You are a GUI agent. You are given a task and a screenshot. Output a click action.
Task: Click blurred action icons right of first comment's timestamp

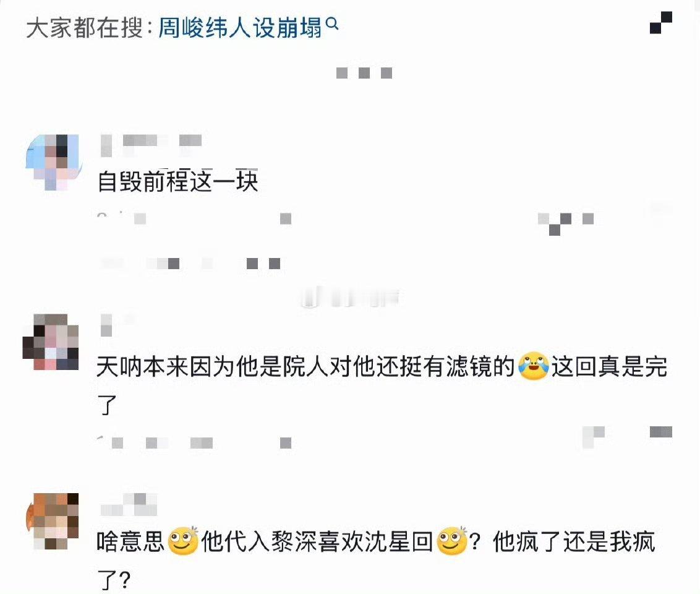[565, 223]
